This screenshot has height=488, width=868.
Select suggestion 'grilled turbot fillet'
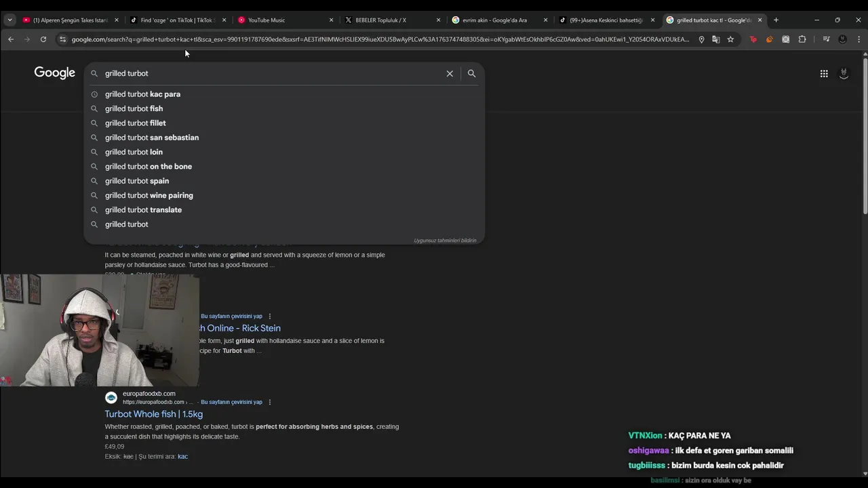284,123
